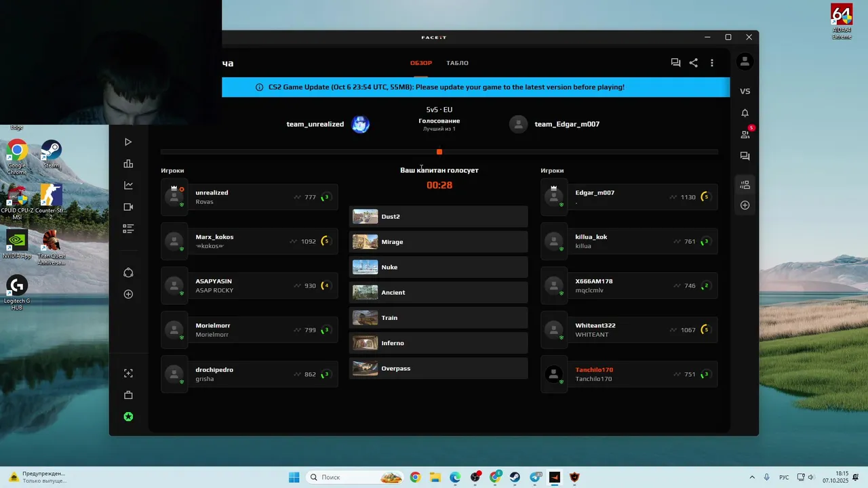Open Steam from the taskbar
The image size is (868, 488).
click(x=515, y=477)
